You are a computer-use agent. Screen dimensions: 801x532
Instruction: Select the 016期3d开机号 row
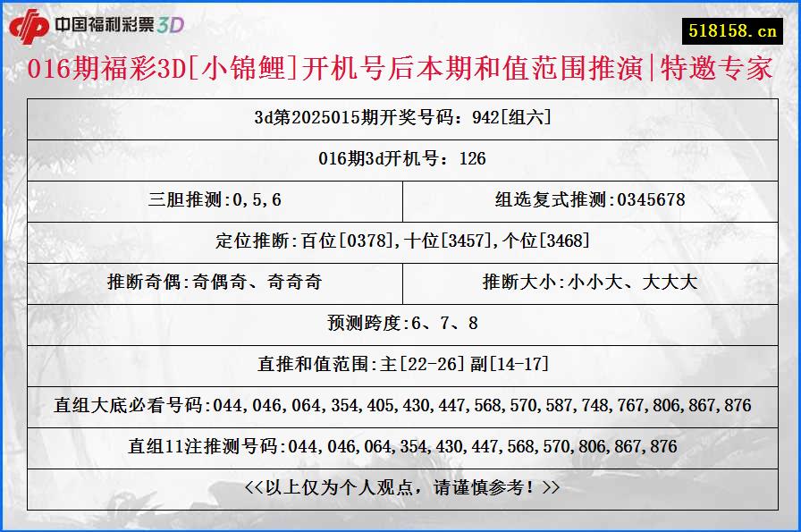[x=400, y=159]
